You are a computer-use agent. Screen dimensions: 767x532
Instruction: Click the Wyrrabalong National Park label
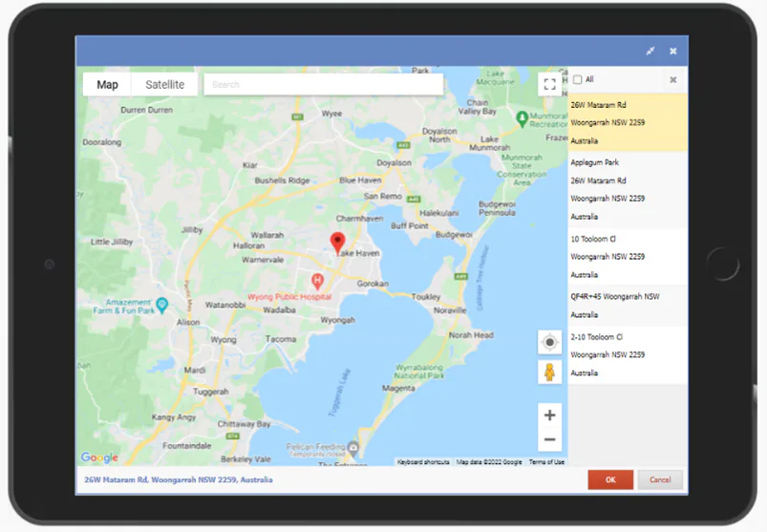coord(419,372)
